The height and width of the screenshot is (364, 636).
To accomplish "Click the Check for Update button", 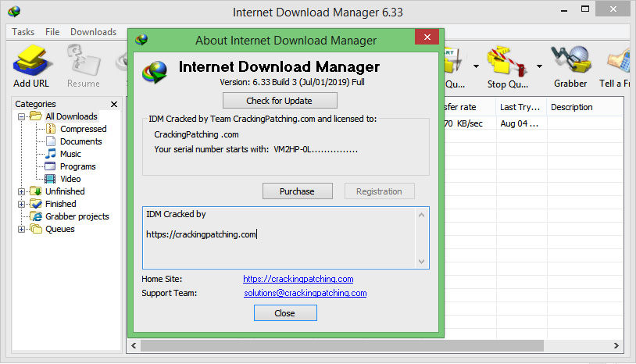I will [x=280, y=101].
